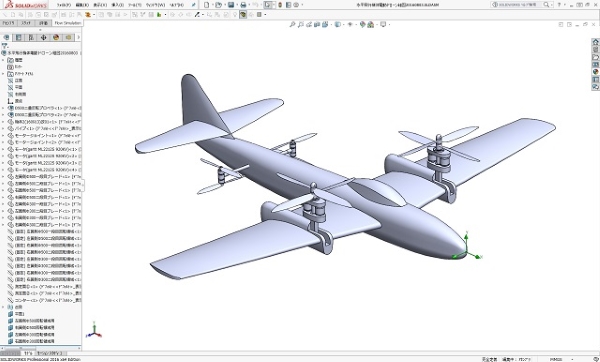Click the view orientation triad in the viewport
Screen dimensions: 600x362
click(94, 331)
